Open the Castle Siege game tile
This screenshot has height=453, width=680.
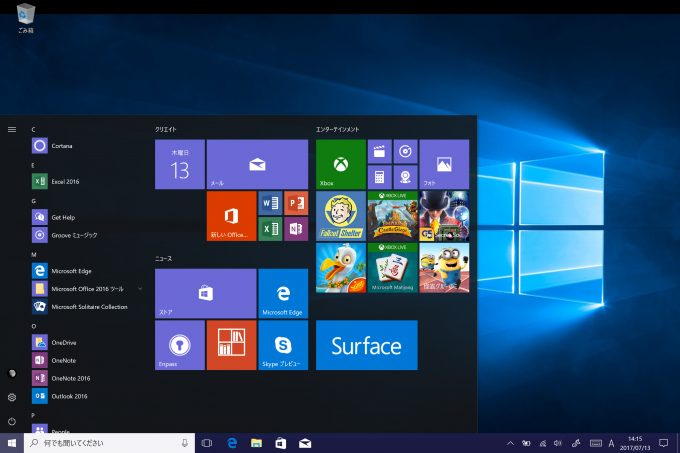(x=392, y=216)
